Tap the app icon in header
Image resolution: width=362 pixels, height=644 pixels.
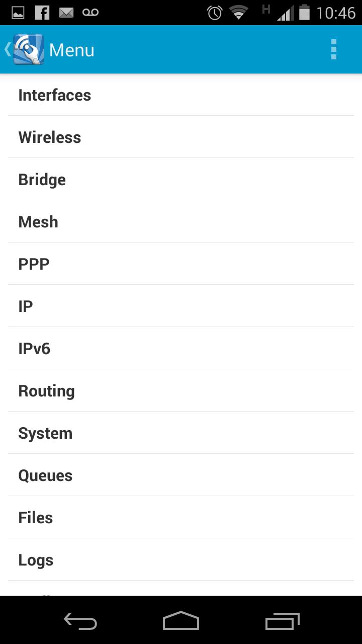tap(29, 50)
